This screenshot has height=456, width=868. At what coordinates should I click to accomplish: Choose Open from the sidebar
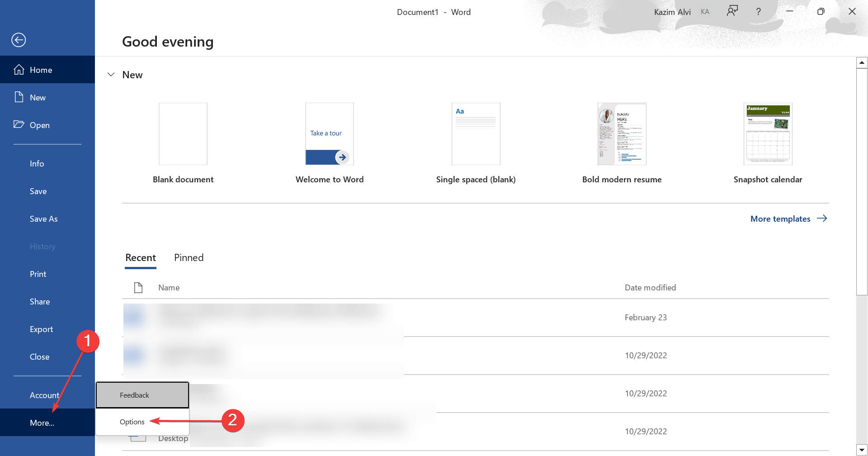[47, 125]
